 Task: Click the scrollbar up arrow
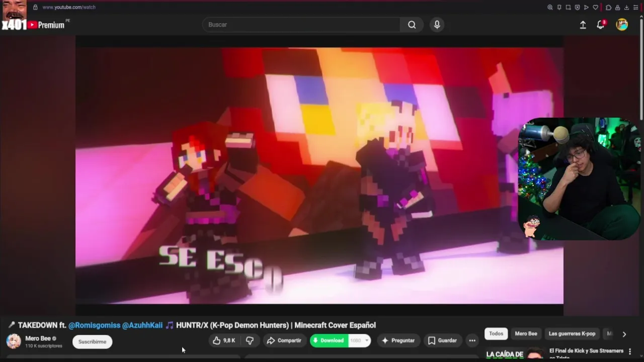tap(641, 17)
